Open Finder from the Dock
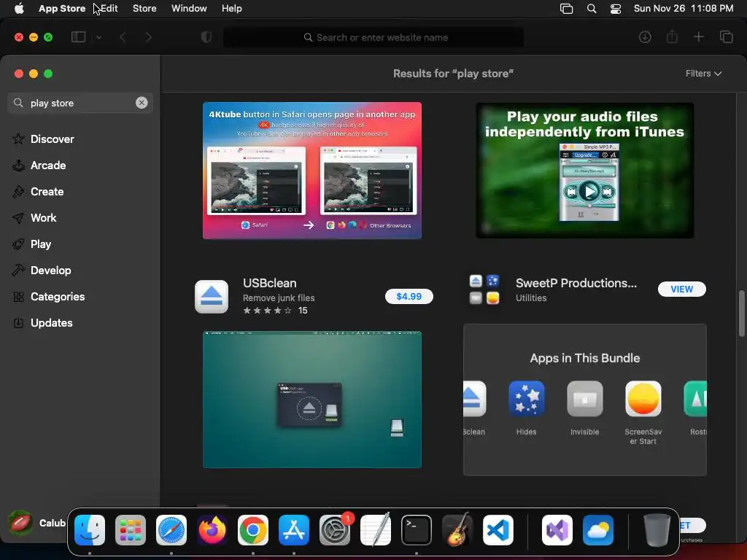Image resolution: width=747 pixels, height=560 pixels. (x=90, y=530)
